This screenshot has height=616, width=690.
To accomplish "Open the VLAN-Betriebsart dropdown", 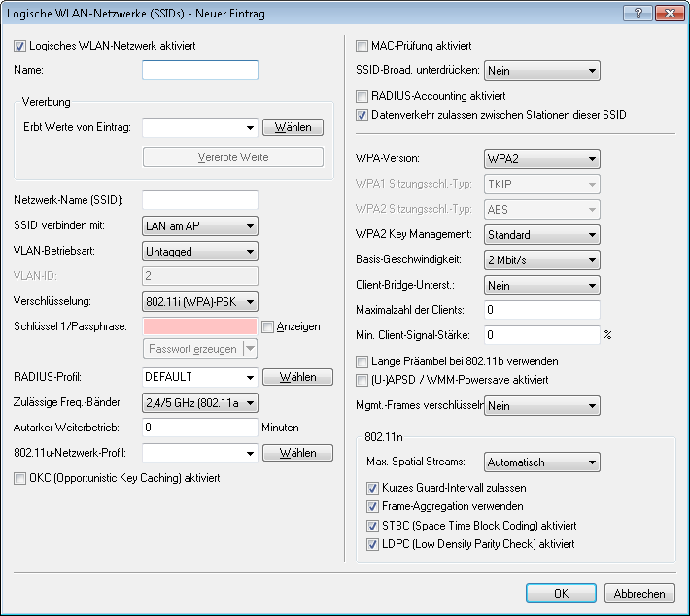I will point(200,251).
